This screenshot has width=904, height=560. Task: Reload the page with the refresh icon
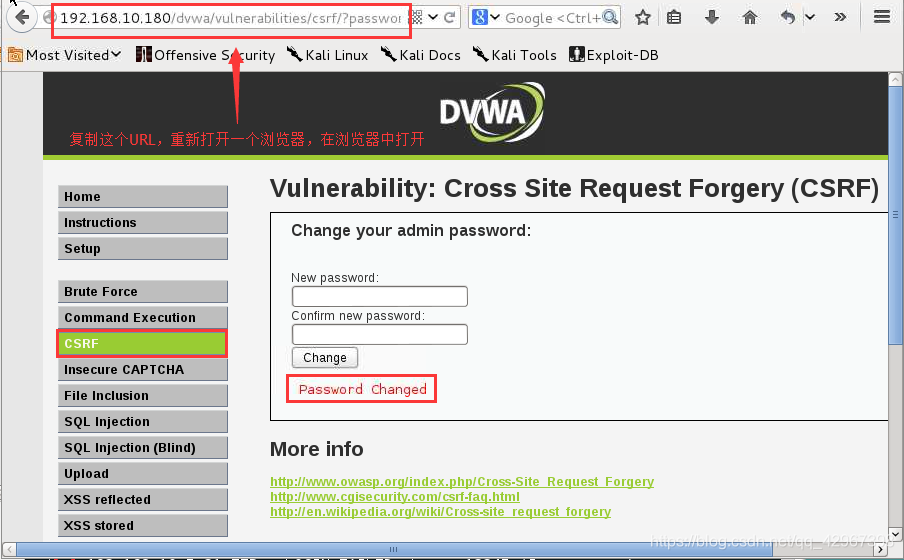pos(450,17)
